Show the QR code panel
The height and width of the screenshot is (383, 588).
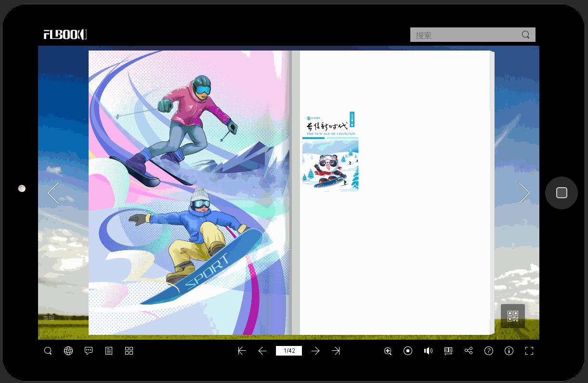click(x=513, y=316)
